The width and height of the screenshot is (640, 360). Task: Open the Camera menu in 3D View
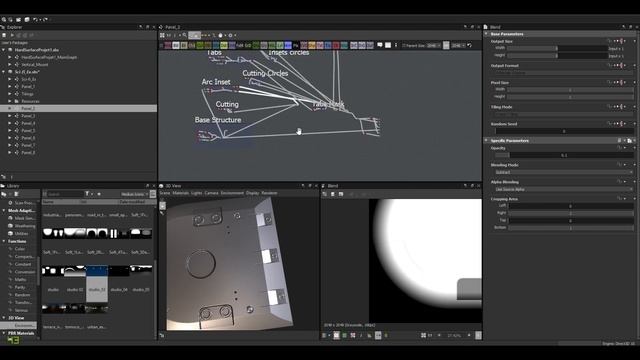[x=211, y=193]
